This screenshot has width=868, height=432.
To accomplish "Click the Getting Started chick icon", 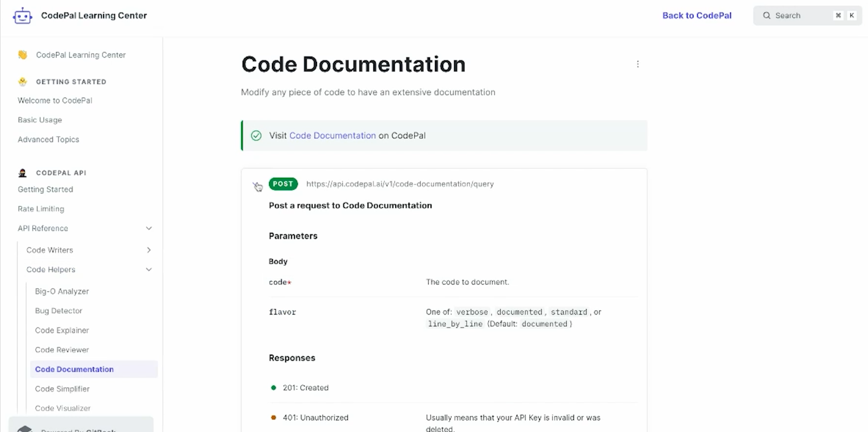I will 22,82.
